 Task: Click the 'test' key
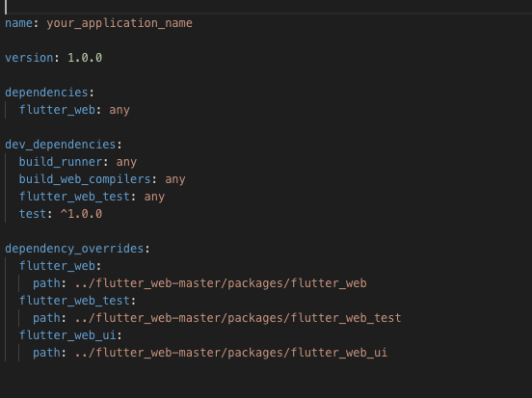tap(33, 214)
